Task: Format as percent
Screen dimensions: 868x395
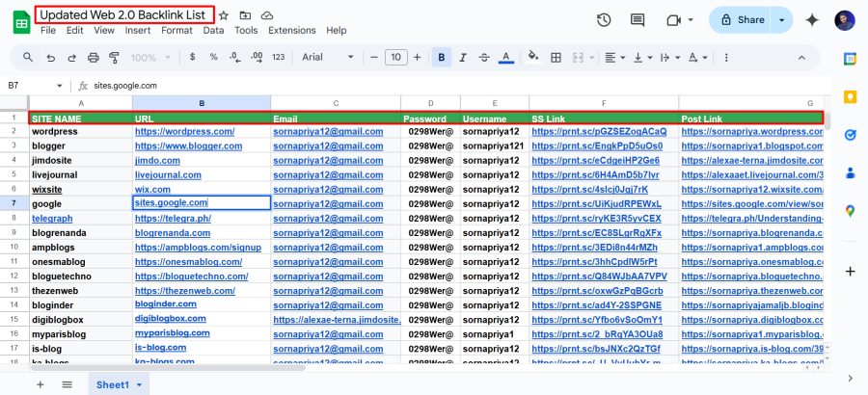Action: (213, 57)
